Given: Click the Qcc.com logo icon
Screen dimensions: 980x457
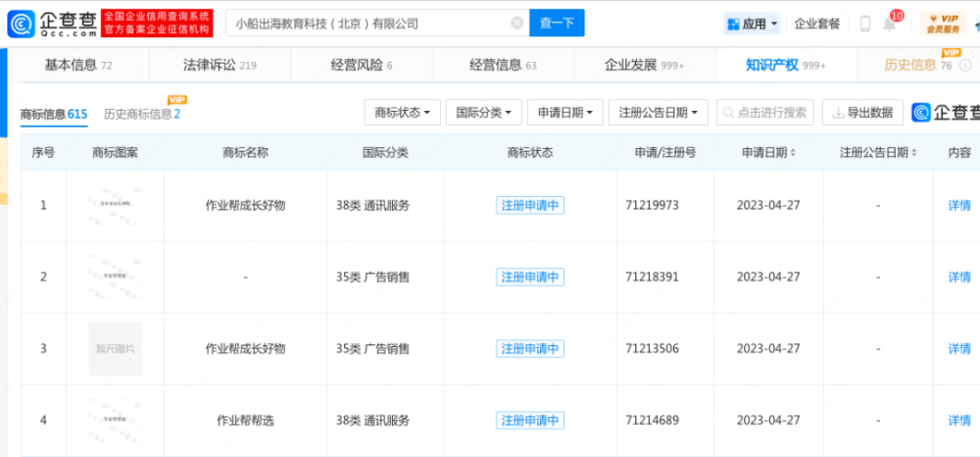Looking at the screenshot, I should [22, 24].
